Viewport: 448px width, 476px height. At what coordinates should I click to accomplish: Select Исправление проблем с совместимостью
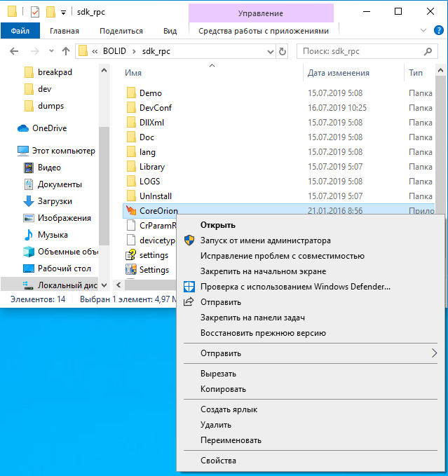pyautogui.click(x=311, y=256)
